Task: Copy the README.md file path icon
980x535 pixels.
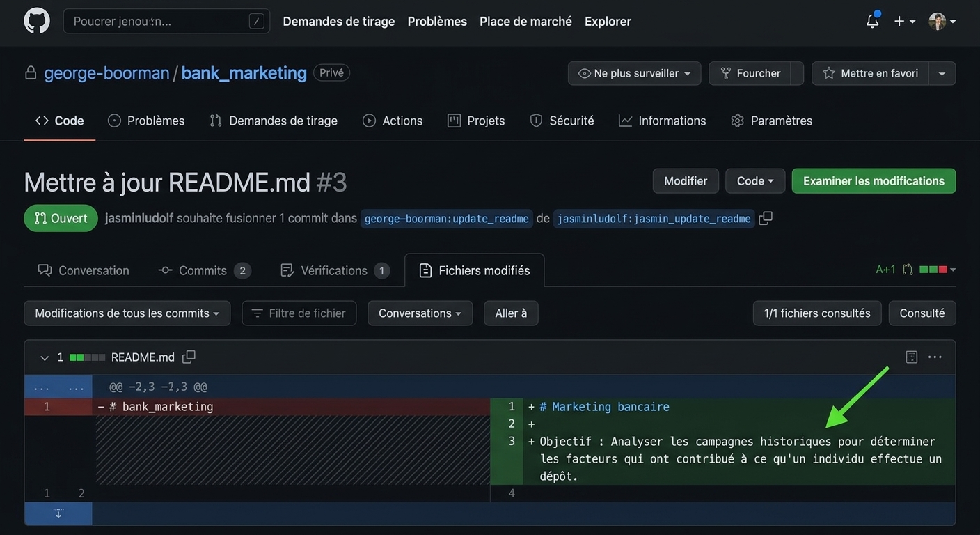Action: tap(189, 357)
